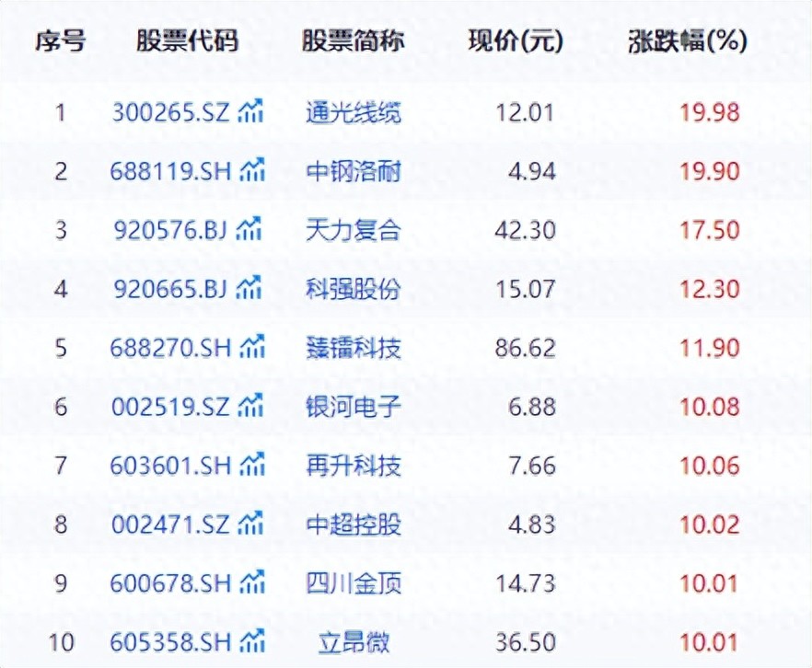This screenshot has height=668, width=812.
Task: Click the 现价(元) column header
Action: click(516, 40)
